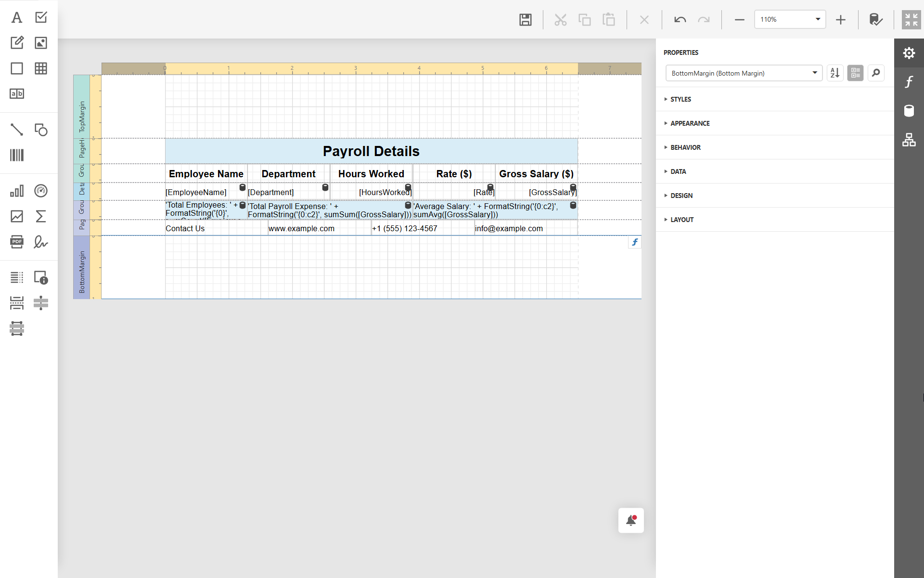Viewport: 924px width, 578px height.
Task: Search properties with magnifier button
Action: tap(876, 73)
